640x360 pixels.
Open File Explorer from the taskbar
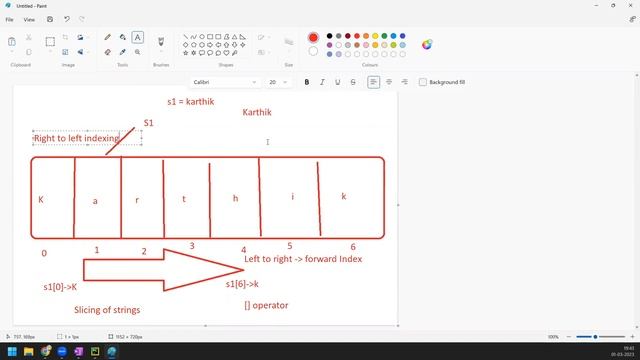pyautogui.click(x=29, y=351)
